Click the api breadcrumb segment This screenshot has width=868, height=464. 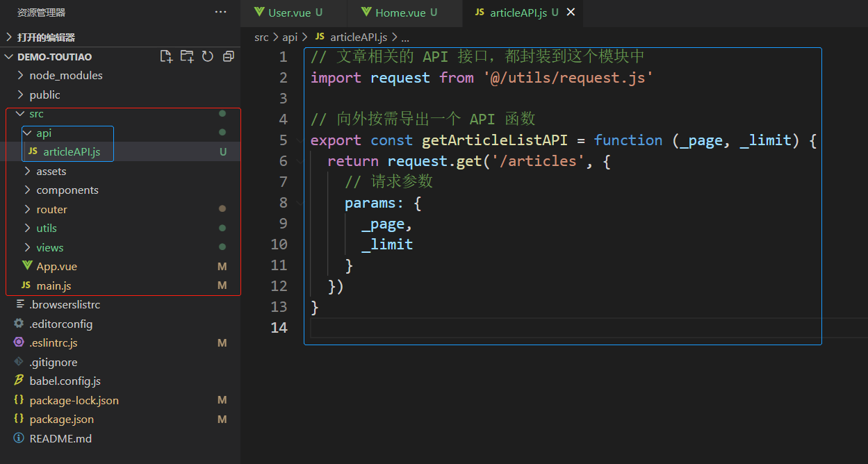pyautogui.click(x=289, y=38)
